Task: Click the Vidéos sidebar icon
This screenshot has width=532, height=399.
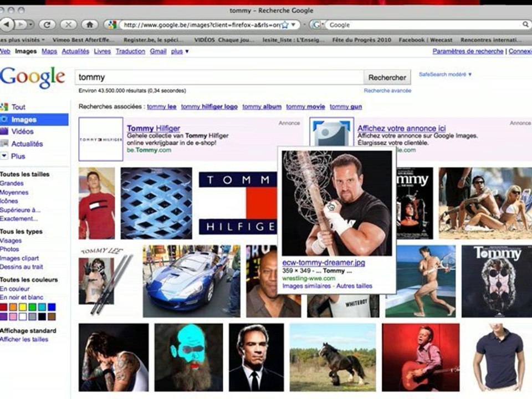Action: point(4,131)
